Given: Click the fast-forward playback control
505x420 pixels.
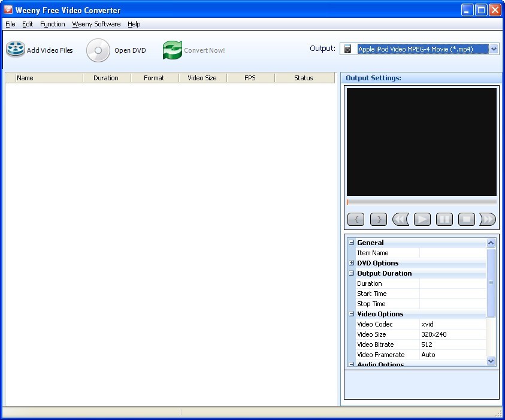Looking at the screenshot, I should pos(487,219).
